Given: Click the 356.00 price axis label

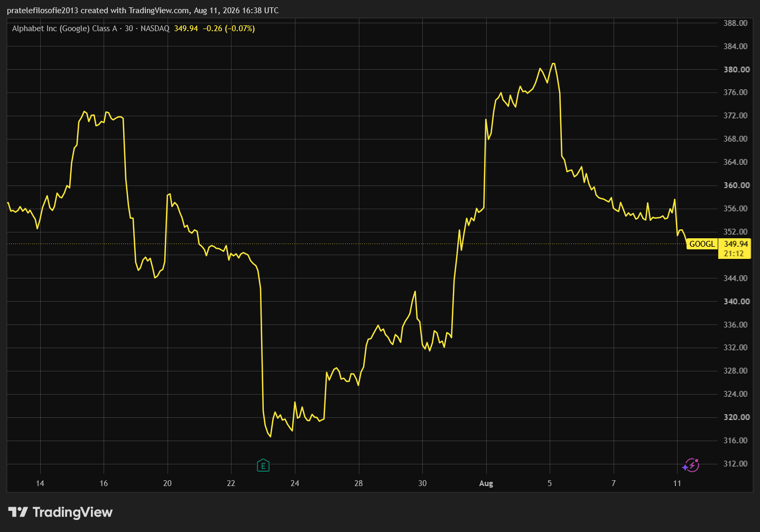Looking at the screenshot, I should [x=736, y=209].
